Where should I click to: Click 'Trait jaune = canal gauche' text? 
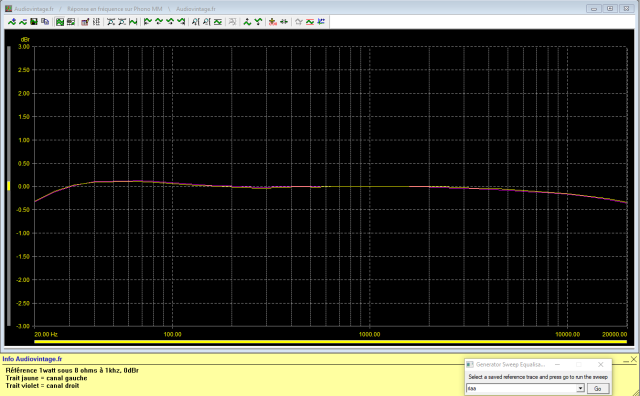[x=46, y=378]
